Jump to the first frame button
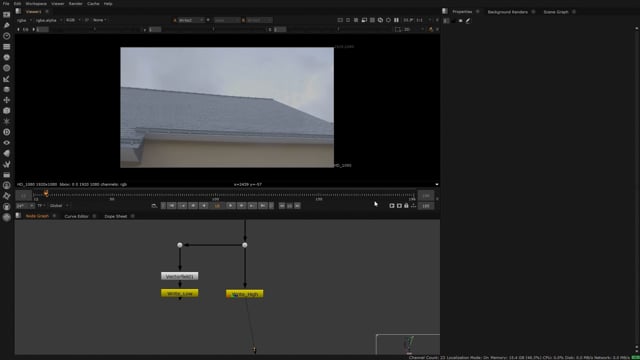Viewport: 640px width, 360px height. [172, 206]
